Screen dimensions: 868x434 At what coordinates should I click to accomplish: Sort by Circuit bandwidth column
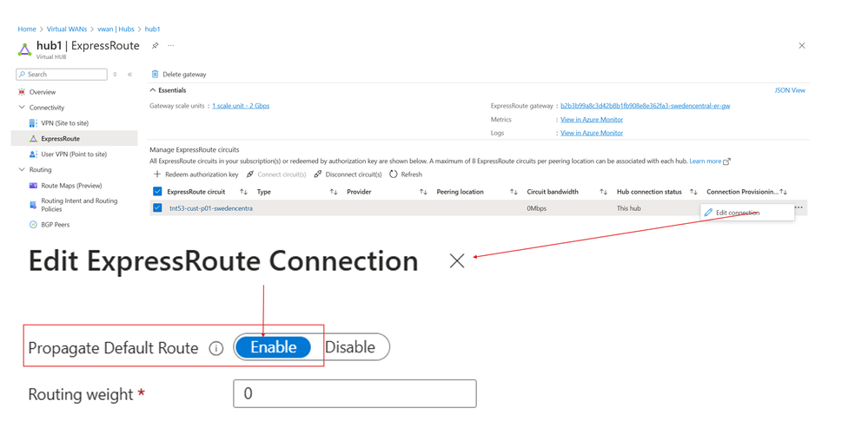[603, 192]
